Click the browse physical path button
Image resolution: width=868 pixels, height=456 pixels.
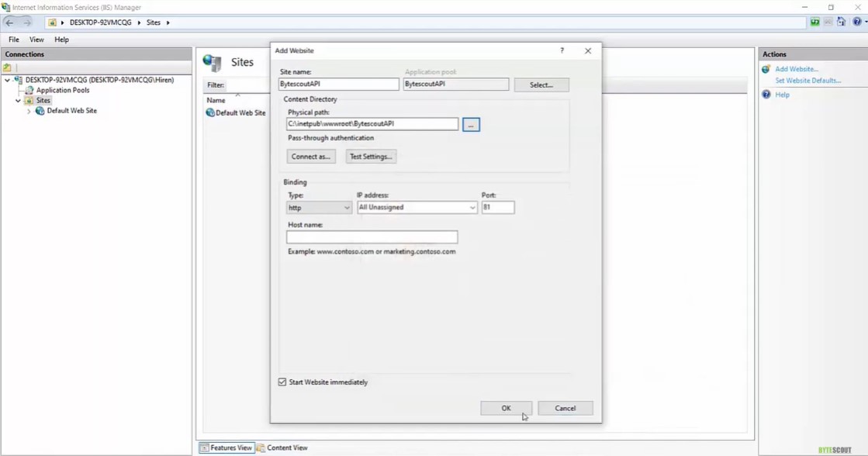(471, 125)
